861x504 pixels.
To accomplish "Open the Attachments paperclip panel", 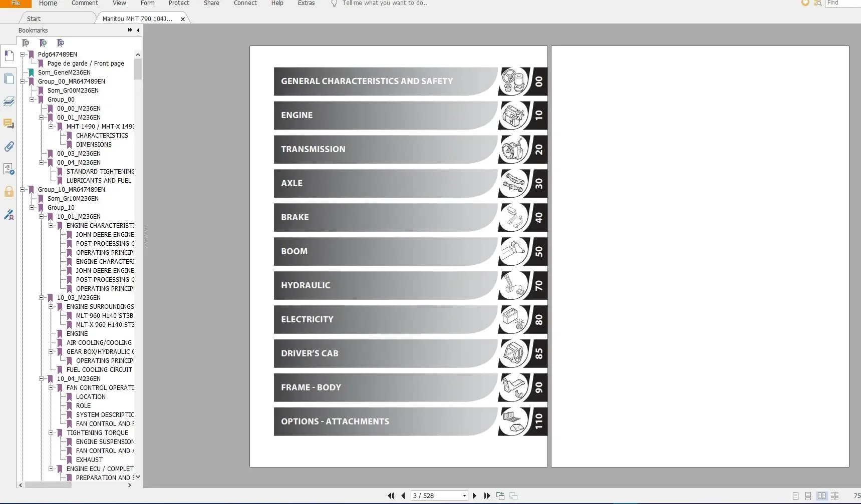I will coord(9,146).
